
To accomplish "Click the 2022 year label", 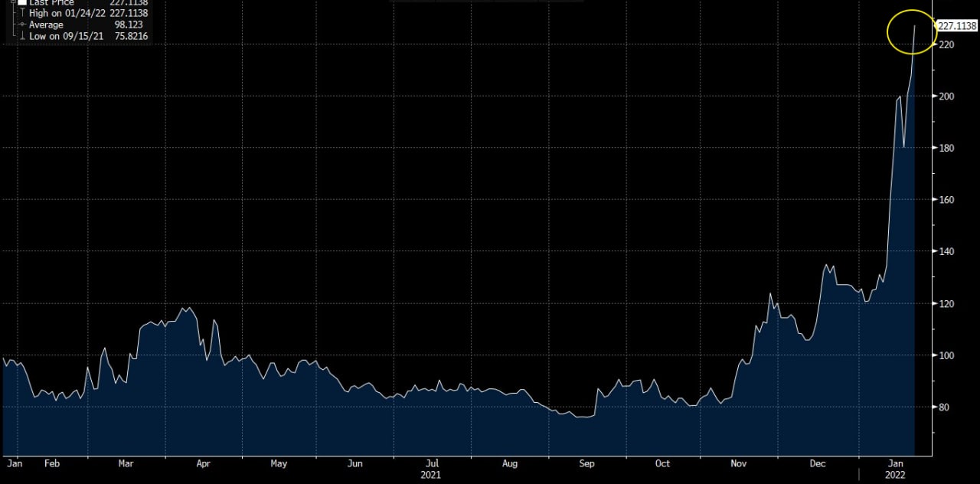I will point(896,475).
